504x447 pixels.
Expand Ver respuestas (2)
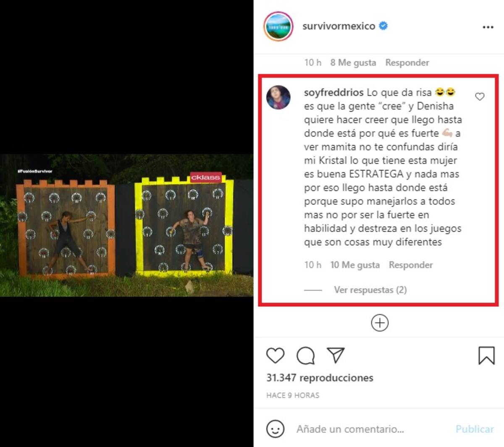click(x=370, y=290)
